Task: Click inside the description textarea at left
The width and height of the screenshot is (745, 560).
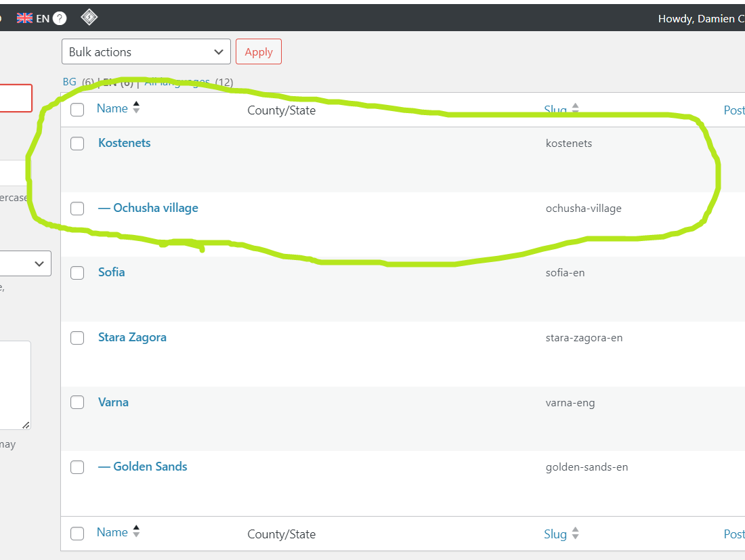Action: 14,385
